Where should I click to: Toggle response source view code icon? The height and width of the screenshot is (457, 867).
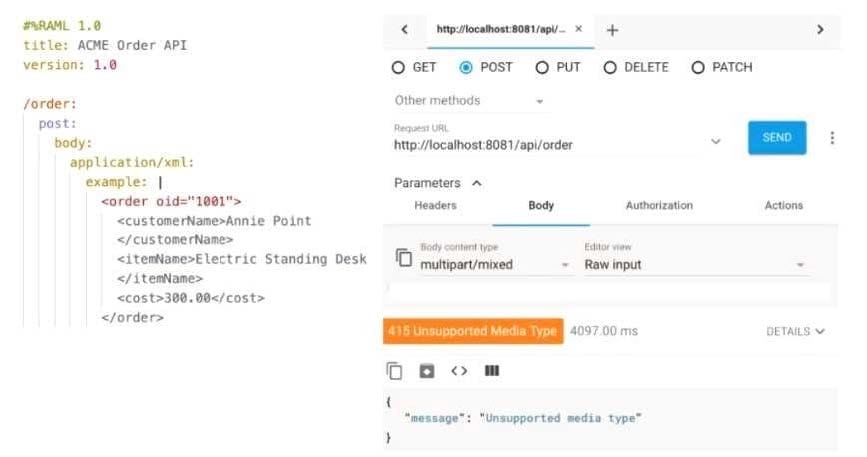459,371
